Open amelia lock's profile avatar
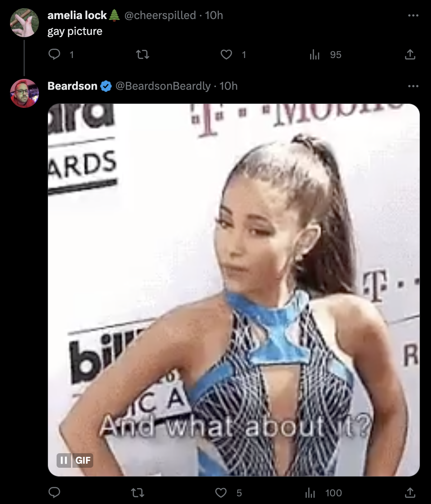Image resolution: width=431 pixels, height=504 pixels. tap(24, 23)
